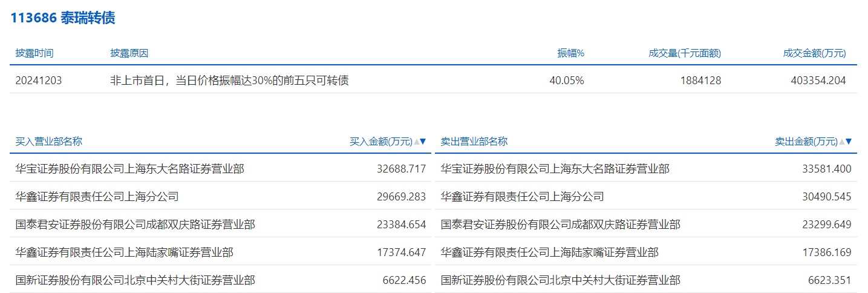Open the 113686 泰瑞转债 title link
Viewport: 868px width, 293px height.
pyautogui.click(x=63, y=18)
